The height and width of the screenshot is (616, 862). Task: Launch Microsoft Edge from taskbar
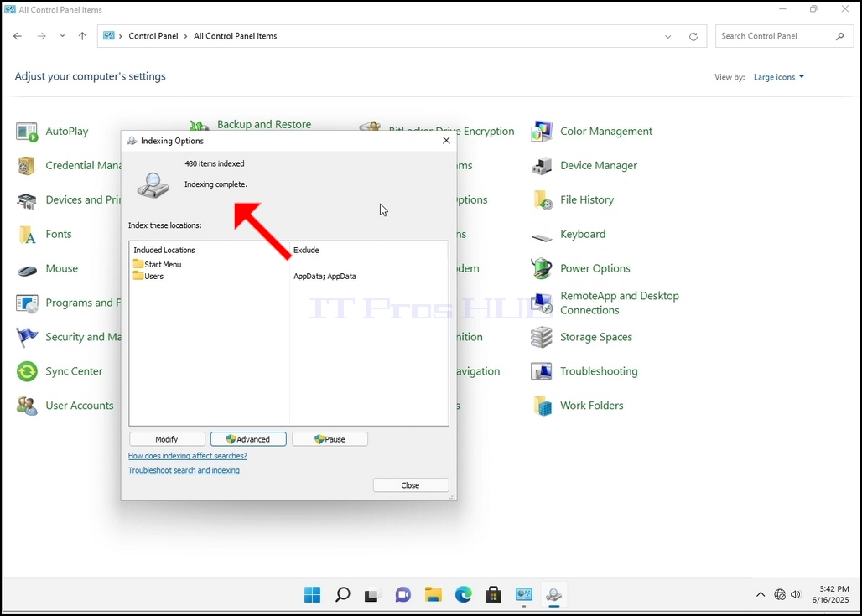[464, 594]
